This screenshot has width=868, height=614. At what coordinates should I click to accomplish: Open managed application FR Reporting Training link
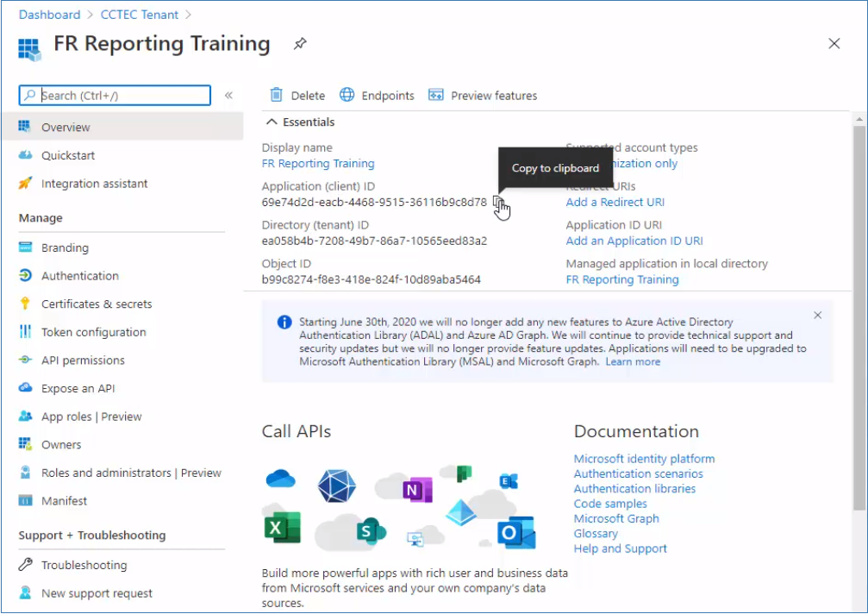pos(622,279)
